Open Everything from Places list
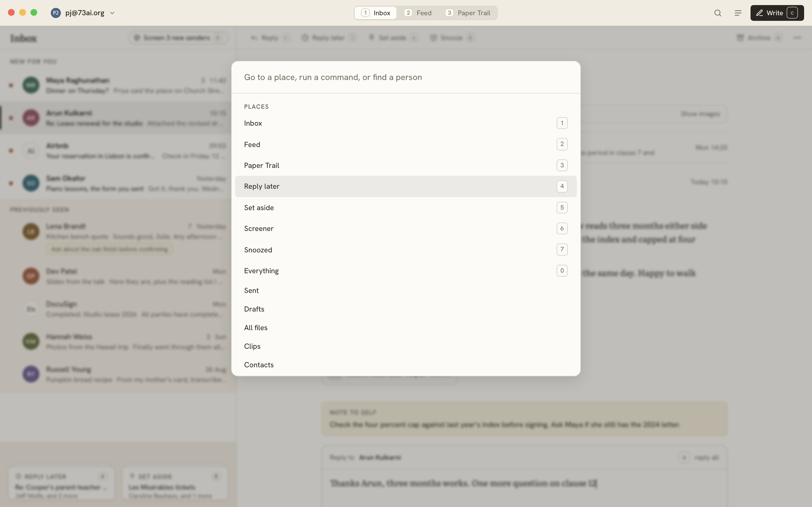812x507 pixels. pos(406,271)
